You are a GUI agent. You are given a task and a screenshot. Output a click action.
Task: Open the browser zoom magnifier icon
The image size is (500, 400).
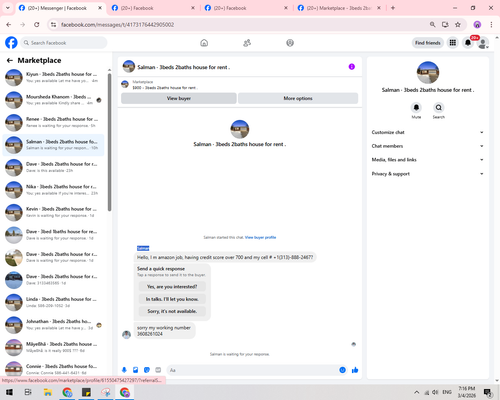(x=432, y=24)
